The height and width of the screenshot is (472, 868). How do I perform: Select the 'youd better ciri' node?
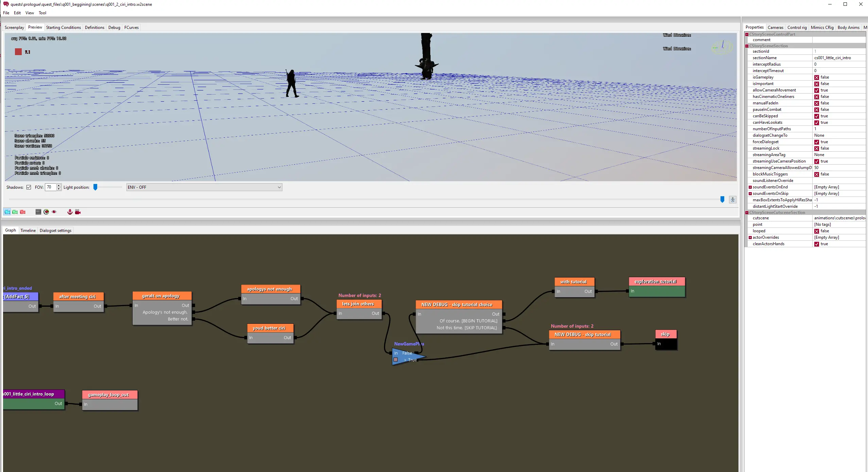271,334
